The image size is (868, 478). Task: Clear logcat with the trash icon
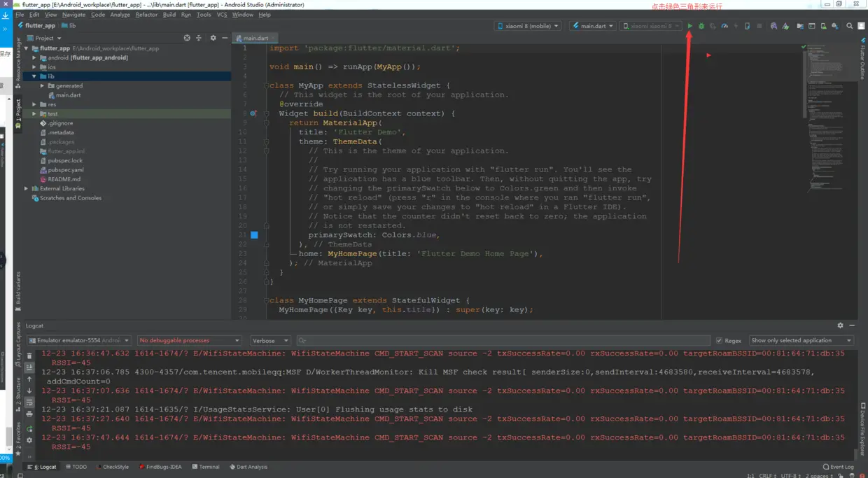29,356
